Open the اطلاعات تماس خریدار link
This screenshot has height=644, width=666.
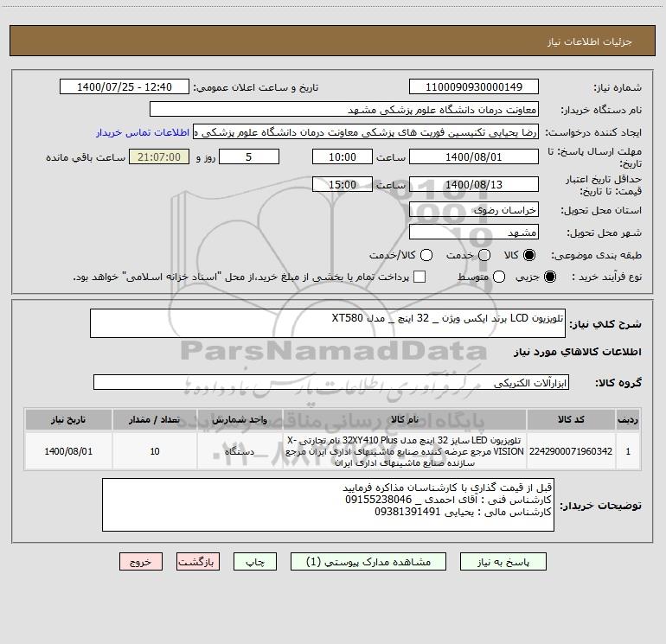point(143,132)
